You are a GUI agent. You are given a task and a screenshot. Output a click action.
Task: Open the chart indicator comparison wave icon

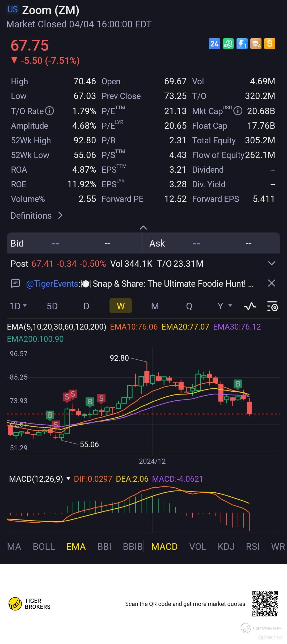250,306
